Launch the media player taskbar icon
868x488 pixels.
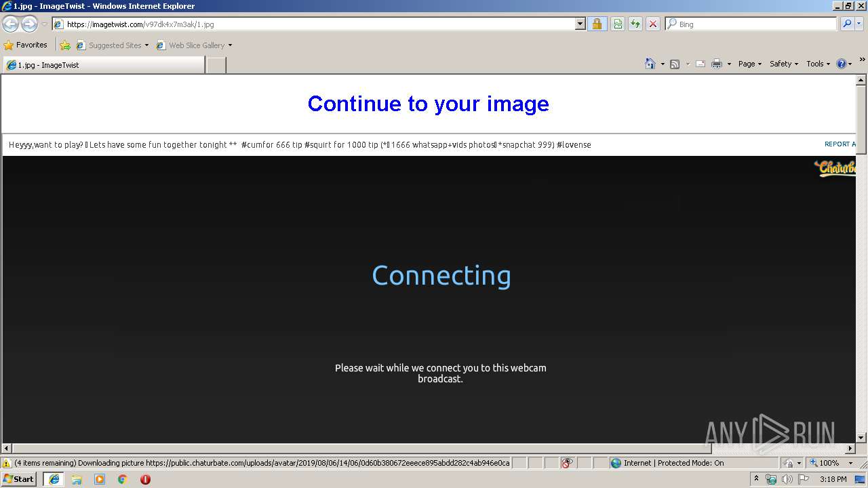point(100,479)
